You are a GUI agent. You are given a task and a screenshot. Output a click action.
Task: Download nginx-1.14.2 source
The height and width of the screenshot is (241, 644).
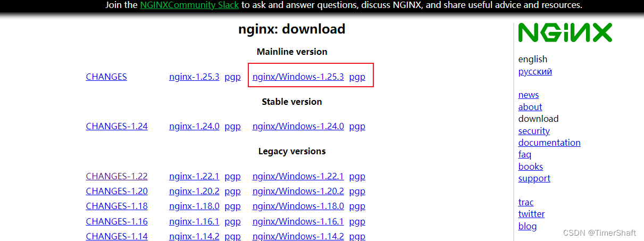[x=194, y=236]
